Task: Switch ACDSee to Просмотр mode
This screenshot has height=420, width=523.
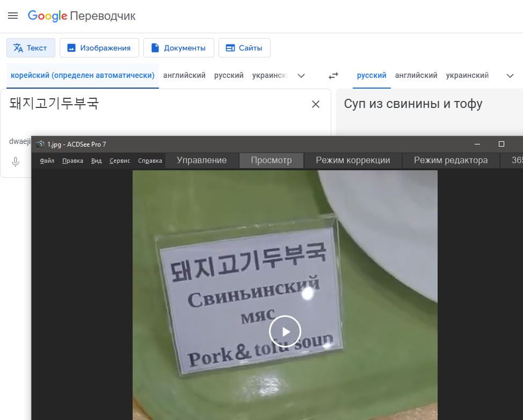Action: click(x=271, y=161)
